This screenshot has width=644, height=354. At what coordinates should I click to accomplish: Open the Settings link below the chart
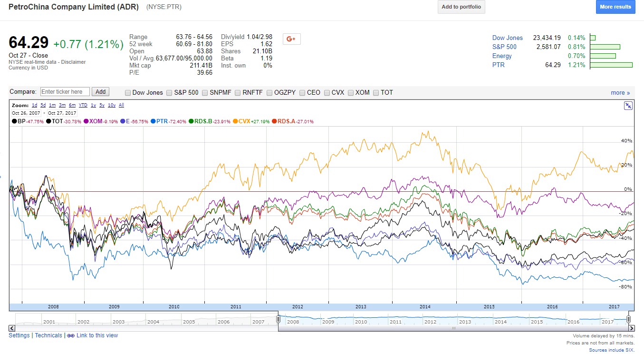[x=19, y=335]
